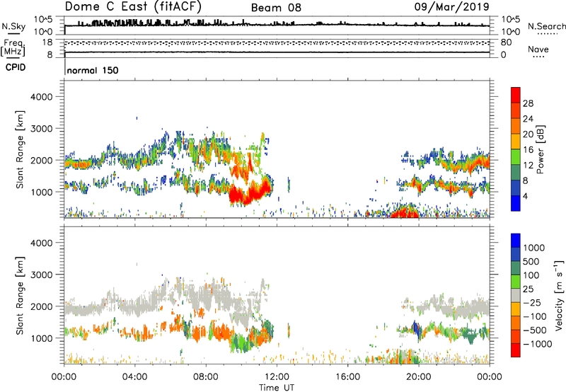Image resolution: width=566 pixels, height=392 pixels.
Task: Click the "Time UT" axis title
Action: tap(277, 388)
